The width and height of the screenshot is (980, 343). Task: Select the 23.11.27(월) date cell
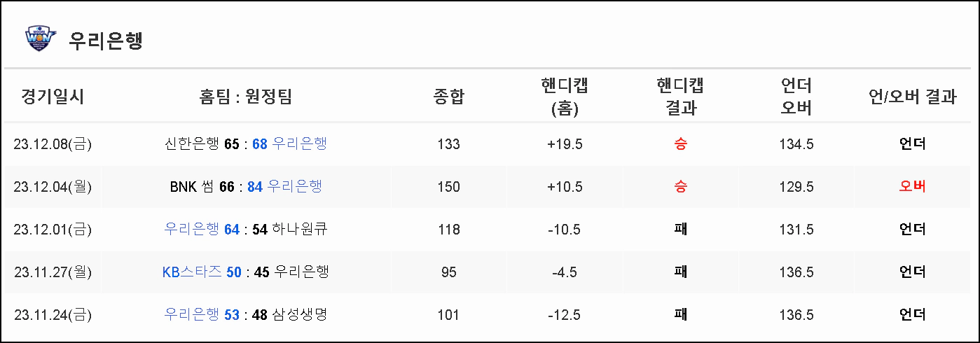pos(53,272)
